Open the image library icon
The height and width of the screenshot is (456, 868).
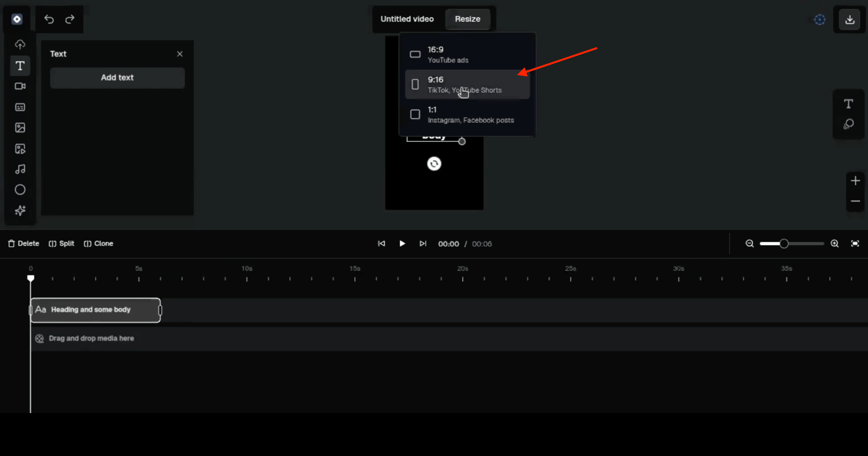coord(20,128)
